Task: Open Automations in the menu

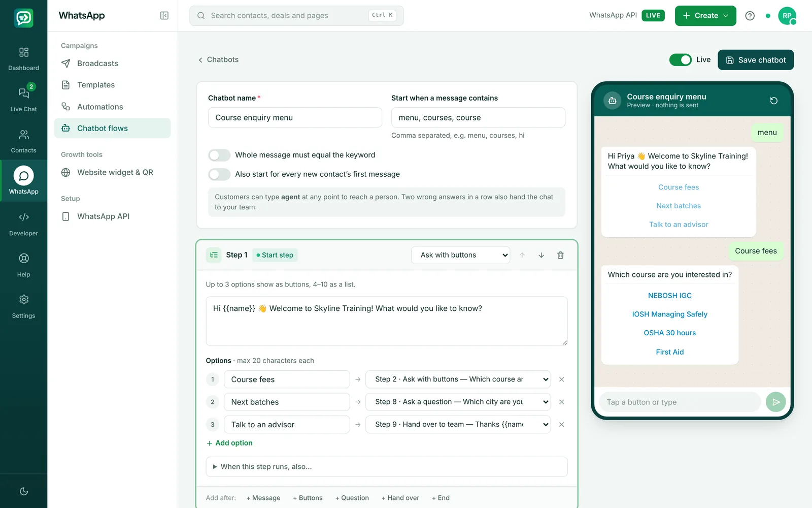Action: pyautogui.click(x=112, y=107)
